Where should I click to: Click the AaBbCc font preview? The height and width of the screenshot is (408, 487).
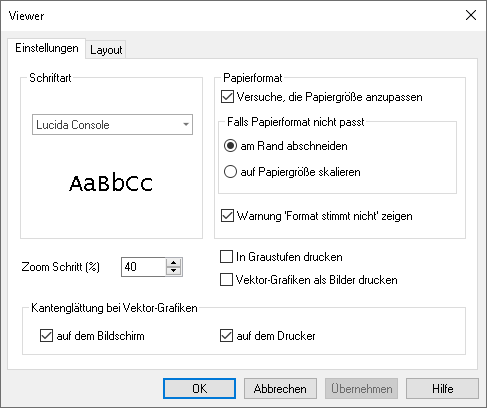coord(111,184)
